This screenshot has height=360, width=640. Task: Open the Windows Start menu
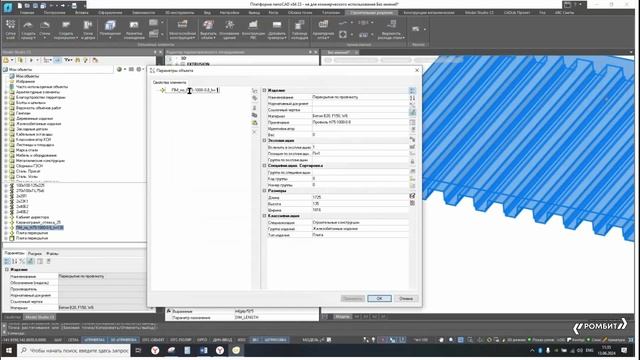click(8, 350)
